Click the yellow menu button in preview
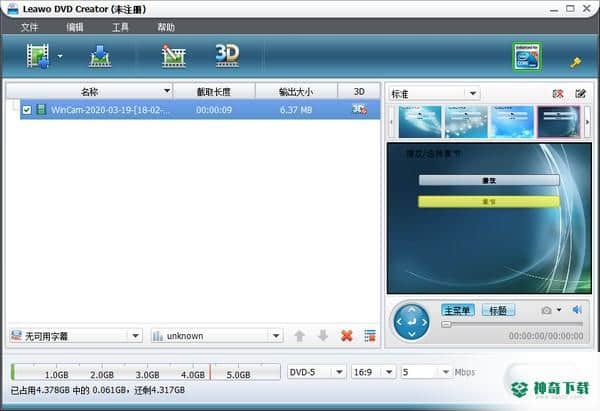 (x=489, y=201)
